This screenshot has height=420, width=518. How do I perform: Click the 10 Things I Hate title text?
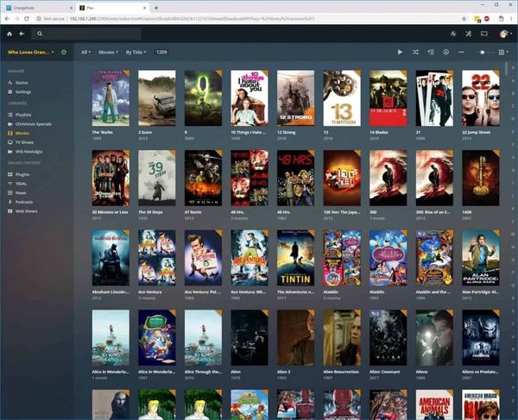(x=248, y=132)
